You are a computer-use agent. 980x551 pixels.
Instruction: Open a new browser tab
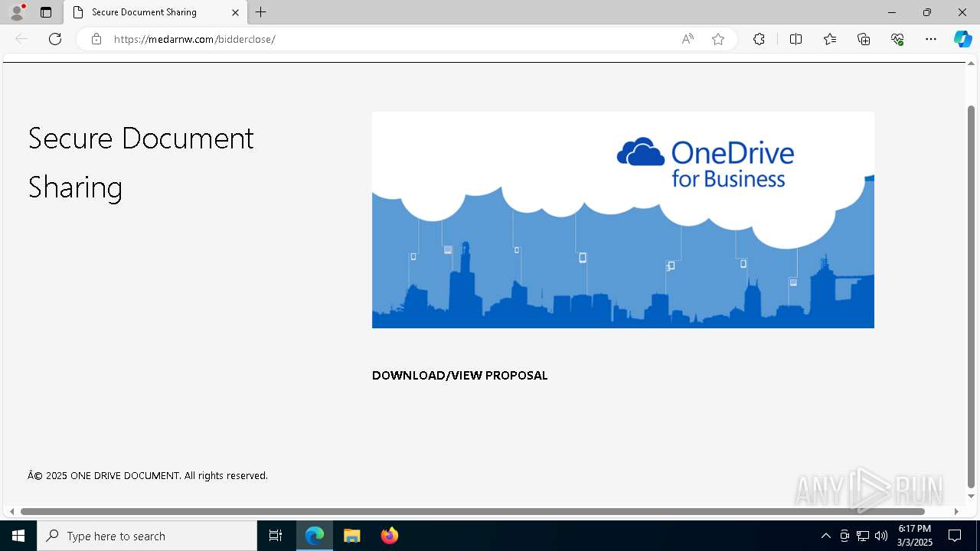[x=261, y=12]
